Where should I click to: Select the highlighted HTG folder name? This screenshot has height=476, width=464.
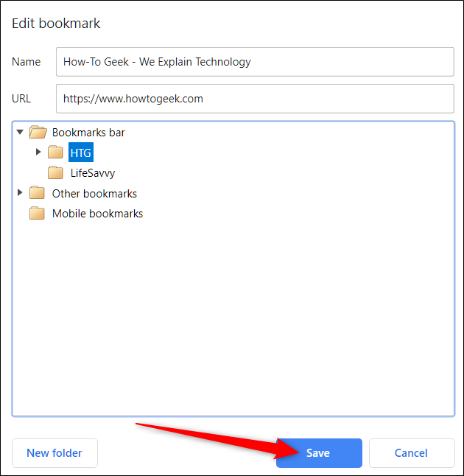81,153
